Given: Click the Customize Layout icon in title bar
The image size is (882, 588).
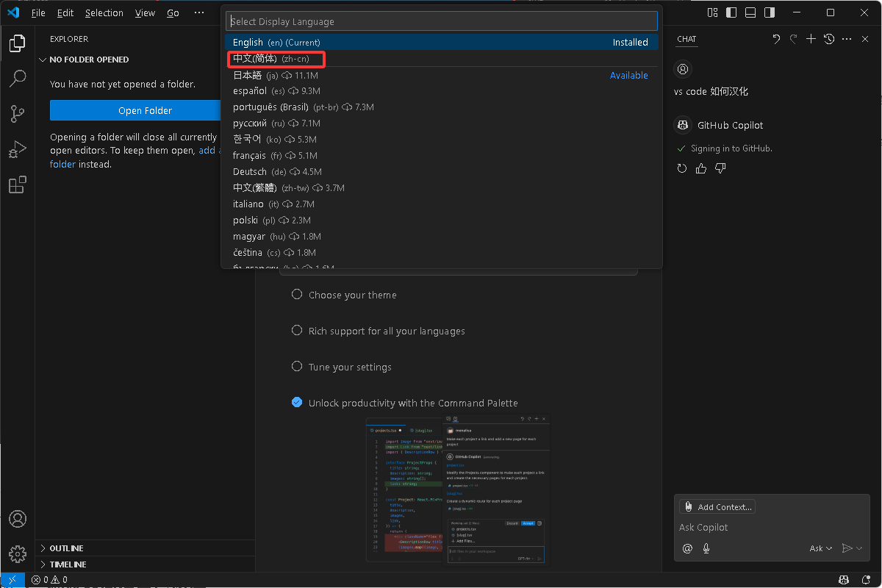Looking at the screenshot, I should click(712, 12).
